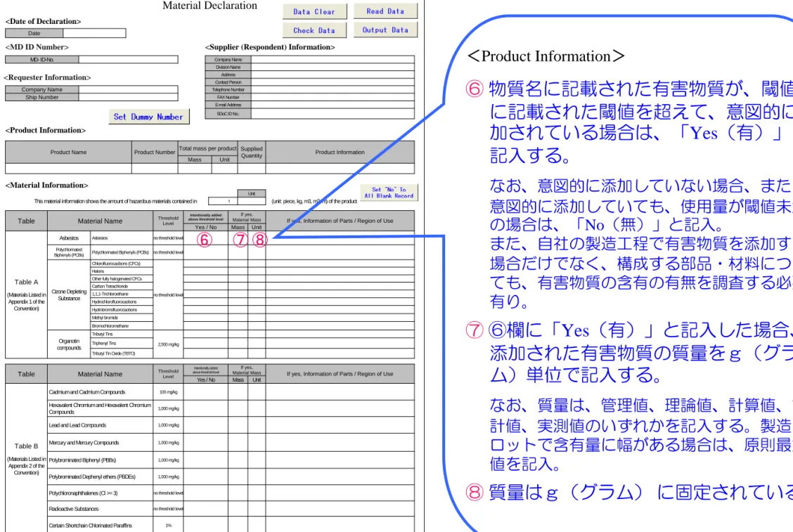Select the Hydrochlorofluorocarbons row label
The image size is (793, 532).
coord(122,302)
